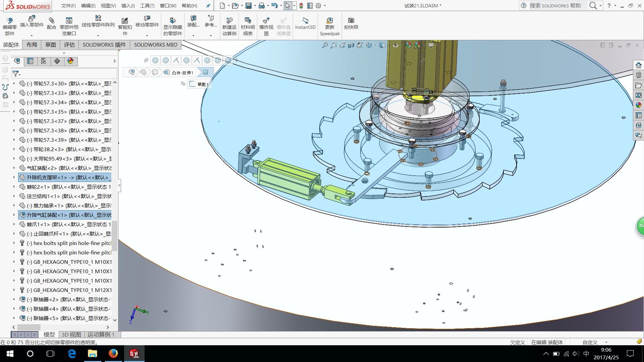Viewport: 644px width, 362px height.
Task: Open the PropertyManager tab icon
Action: tap(30, 61)
